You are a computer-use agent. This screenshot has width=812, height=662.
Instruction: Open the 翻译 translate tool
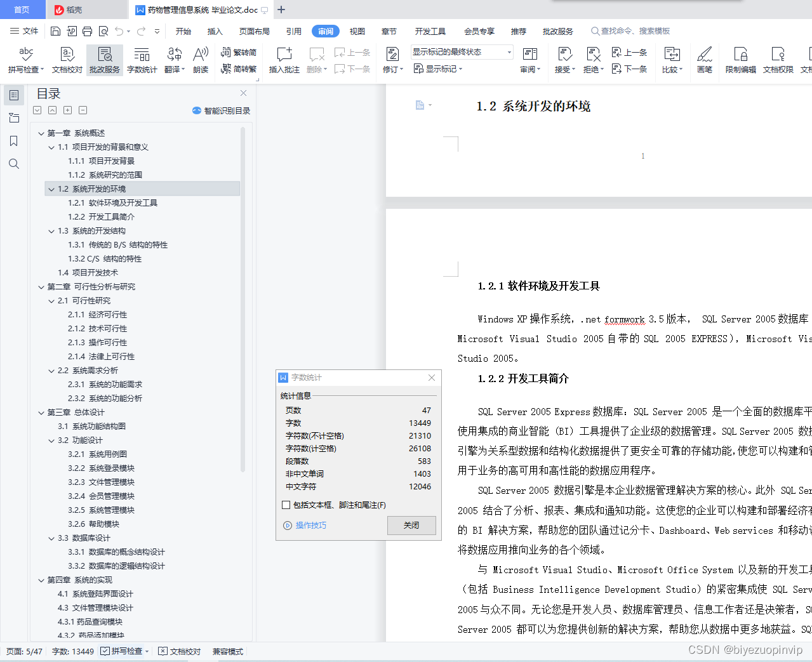click(x=174, y=60)
